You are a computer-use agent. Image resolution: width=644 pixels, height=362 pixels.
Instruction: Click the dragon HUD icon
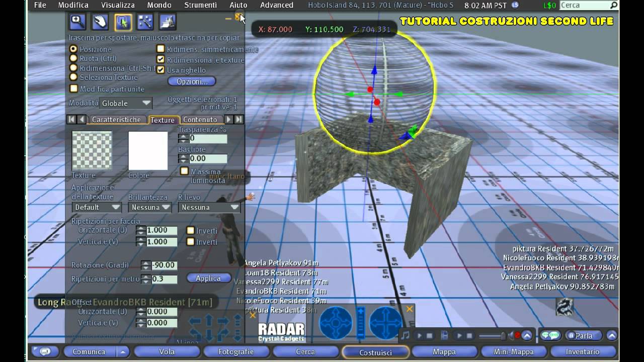click(565, 307)
